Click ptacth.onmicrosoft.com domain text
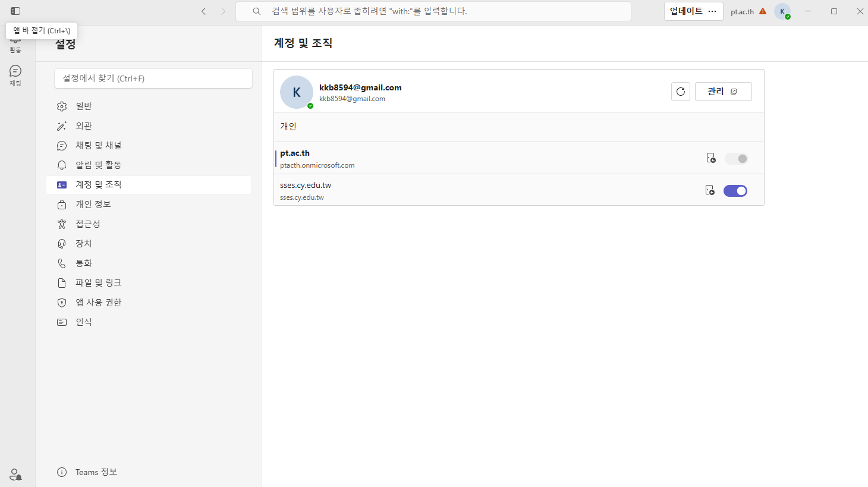Image resolution: width=868 pixels, height=487 pixels. click(x=317, y=165)
